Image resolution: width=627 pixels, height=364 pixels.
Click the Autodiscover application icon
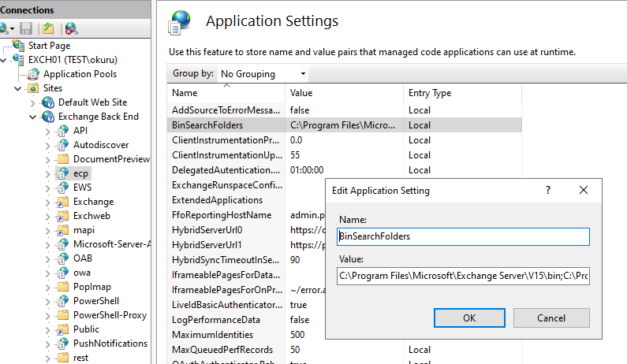63,145
